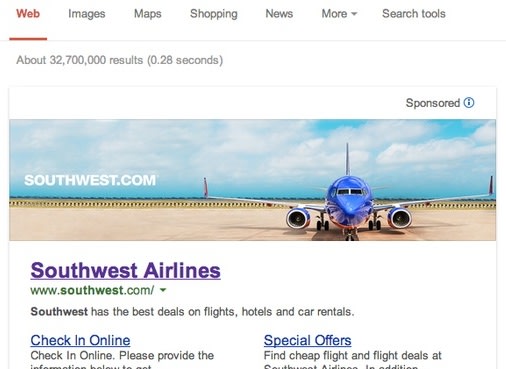
Task: Select the News tab
Action: (x=279, y=14)
